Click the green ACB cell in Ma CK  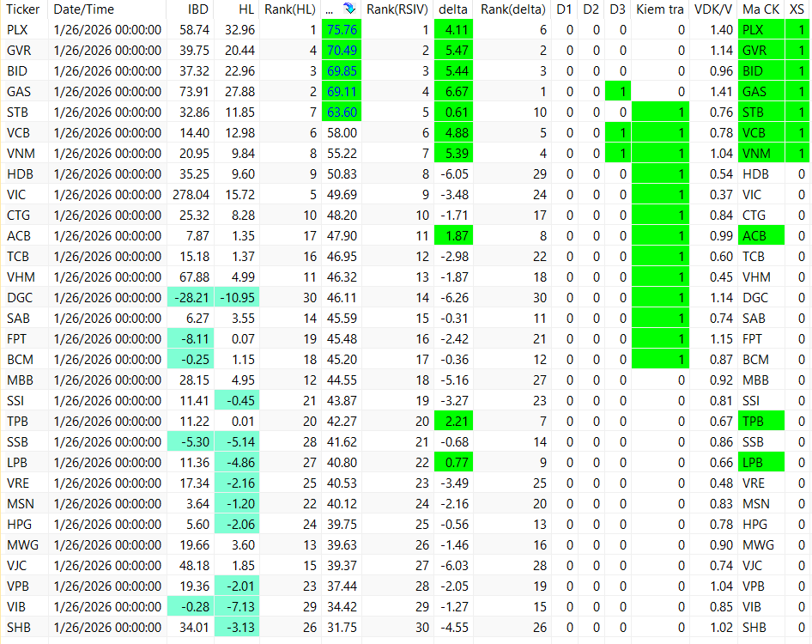click(x=761, y=236)
